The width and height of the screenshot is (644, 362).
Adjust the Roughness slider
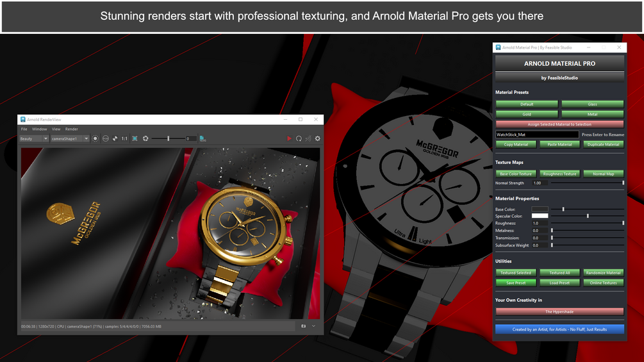click(588, 223)
